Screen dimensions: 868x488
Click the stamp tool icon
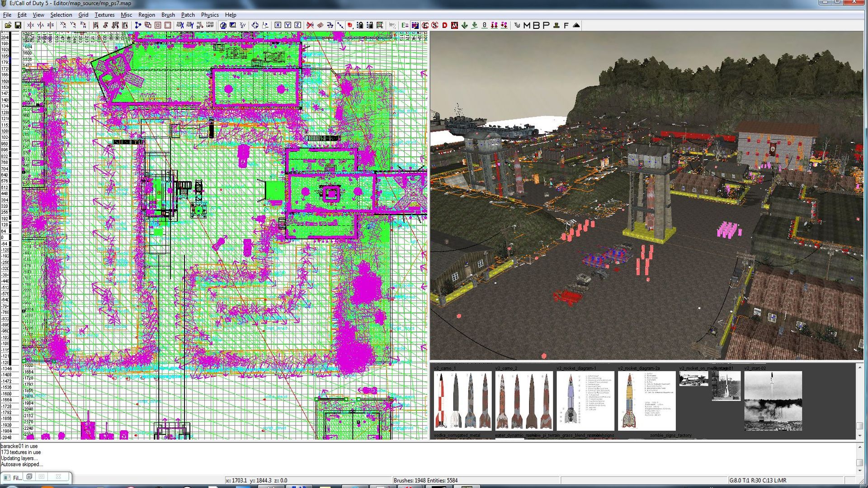pyautogui.click(x=557, y=25)
